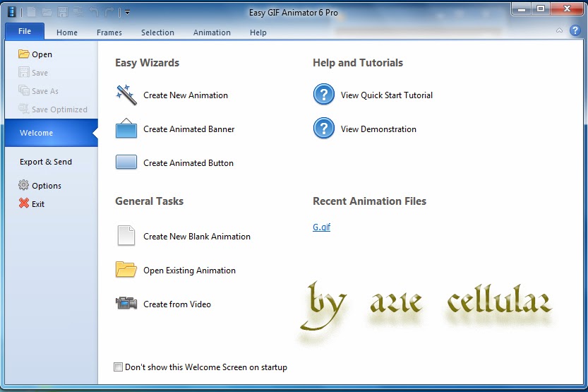
Task: Click the View Demonstration question mark icon
Action: pos(323,129)
